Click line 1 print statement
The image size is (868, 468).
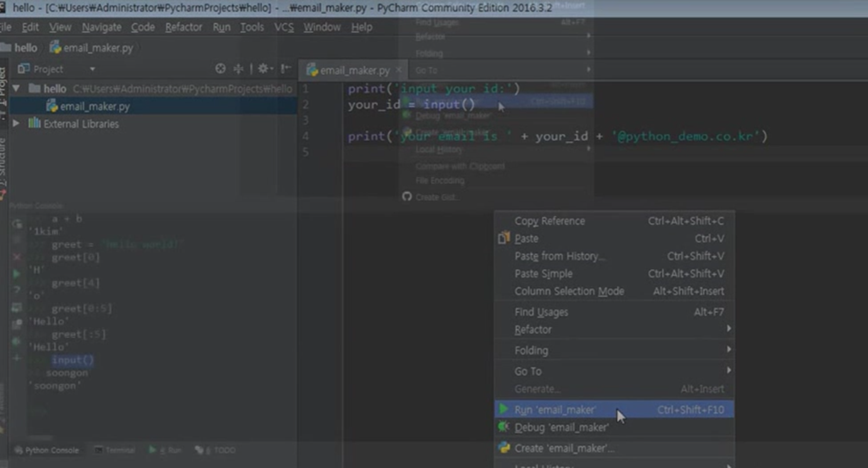click(434, 88)
